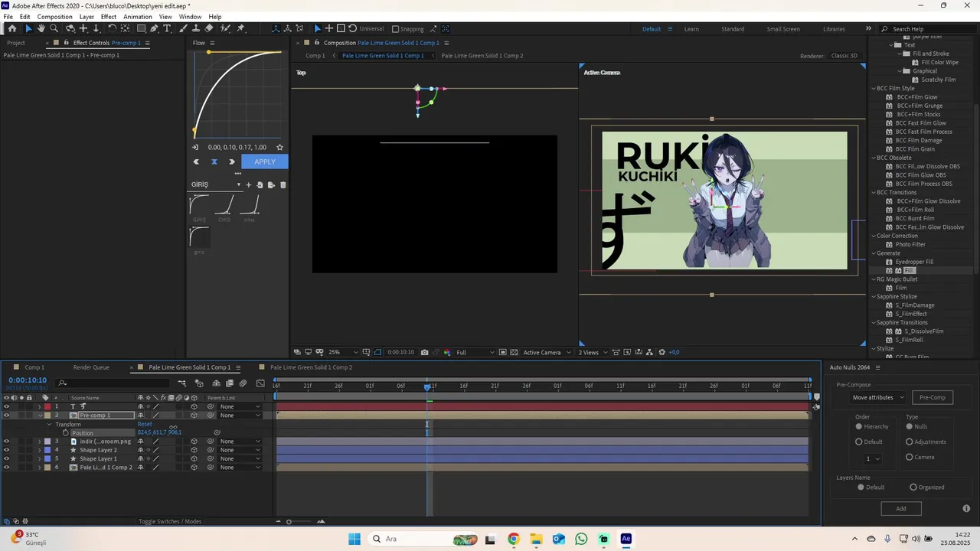Collapse the BCC Film Style effects group
The image size is (980, 551).
tap(874, 88)
